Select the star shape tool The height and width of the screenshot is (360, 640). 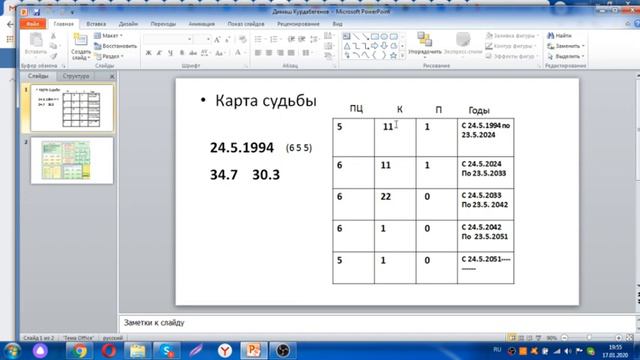(393, 56)
